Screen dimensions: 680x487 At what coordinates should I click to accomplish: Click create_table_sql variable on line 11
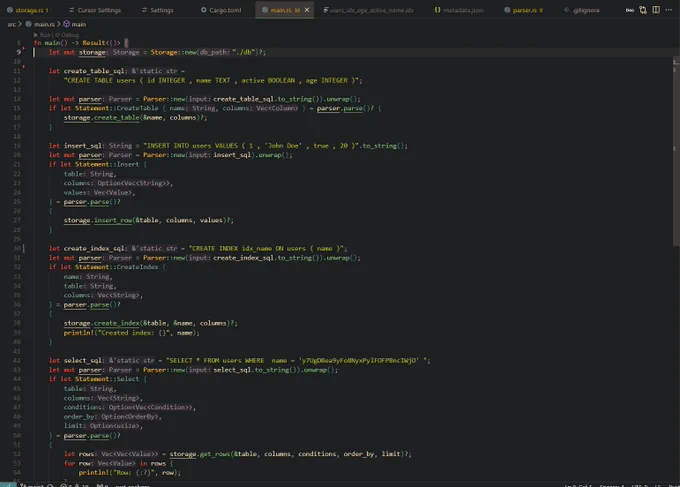click(x=94, y=71)
